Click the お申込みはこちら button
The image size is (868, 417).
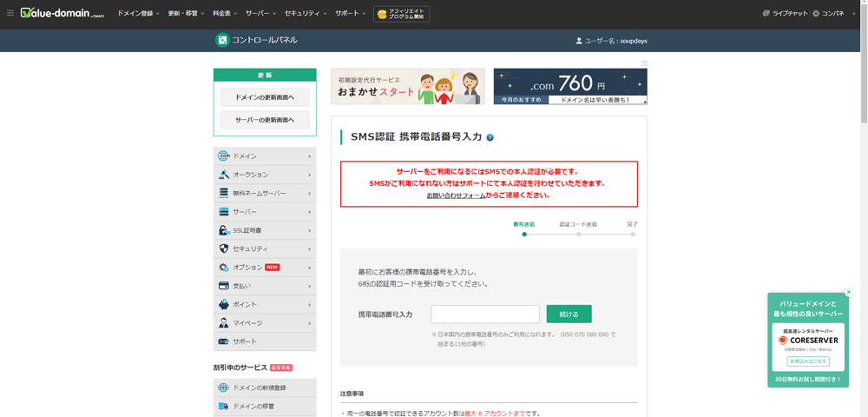pyautogui.click(x=808, y=361)
